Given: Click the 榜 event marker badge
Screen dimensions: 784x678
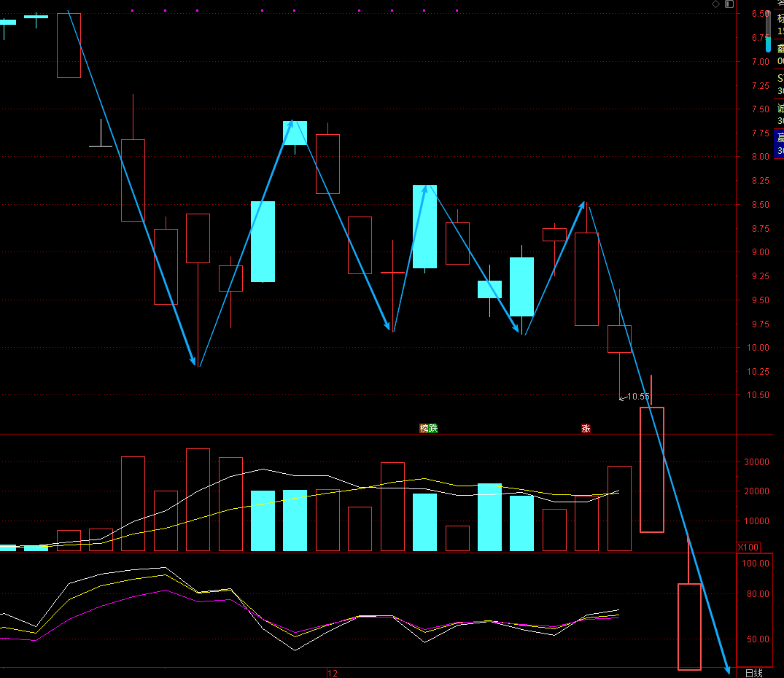Looking at the screenshot, I should pyautogui.click(x=424, y=428).
